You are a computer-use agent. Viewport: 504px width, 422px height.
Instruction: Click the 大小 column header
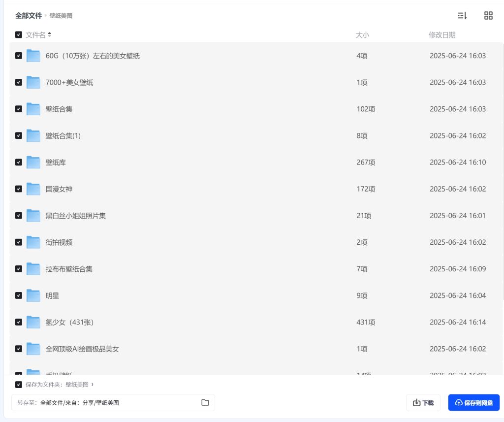pyautogui.click(x=362, y=35)
